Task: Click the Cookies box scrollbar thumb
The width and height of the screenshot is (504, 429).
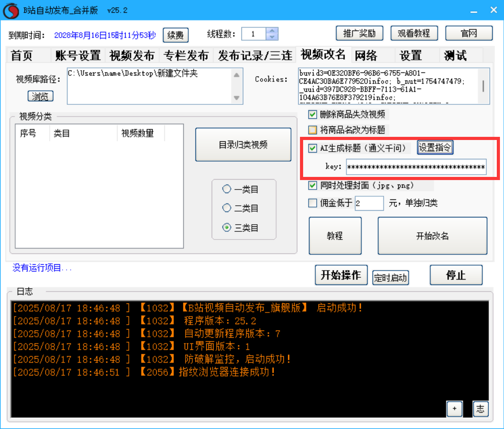Action: (483, 86)
